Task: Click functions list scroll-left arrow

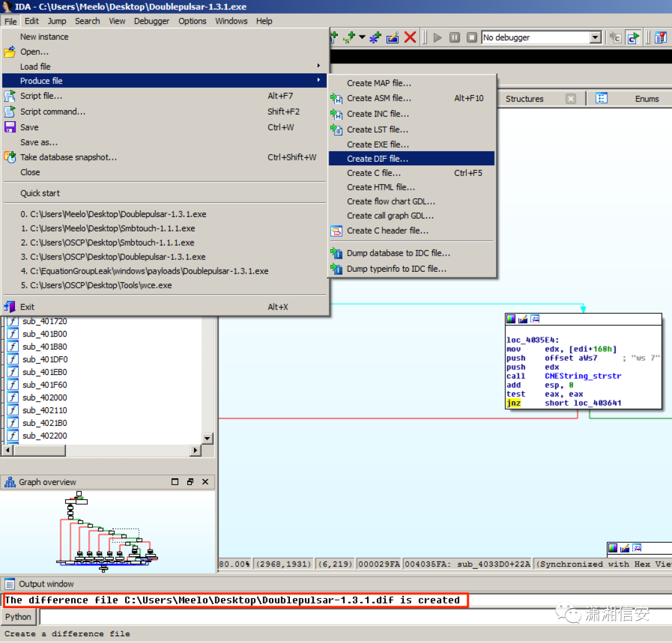Action: (7, 450)
